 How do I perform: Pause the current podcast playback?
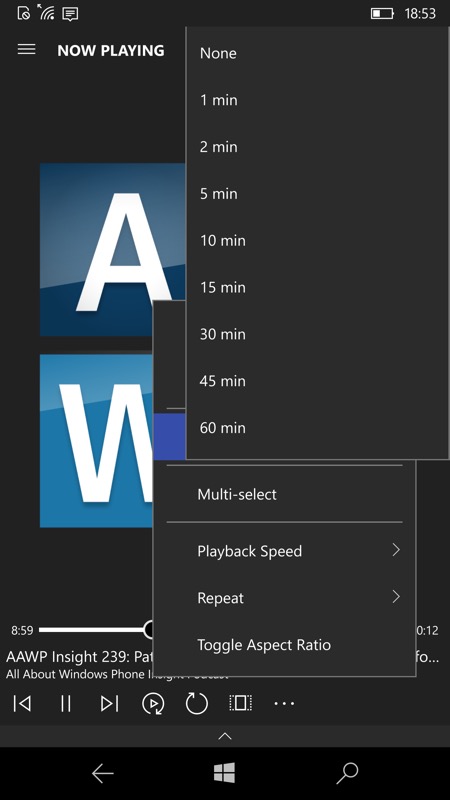tap(66, 704)
